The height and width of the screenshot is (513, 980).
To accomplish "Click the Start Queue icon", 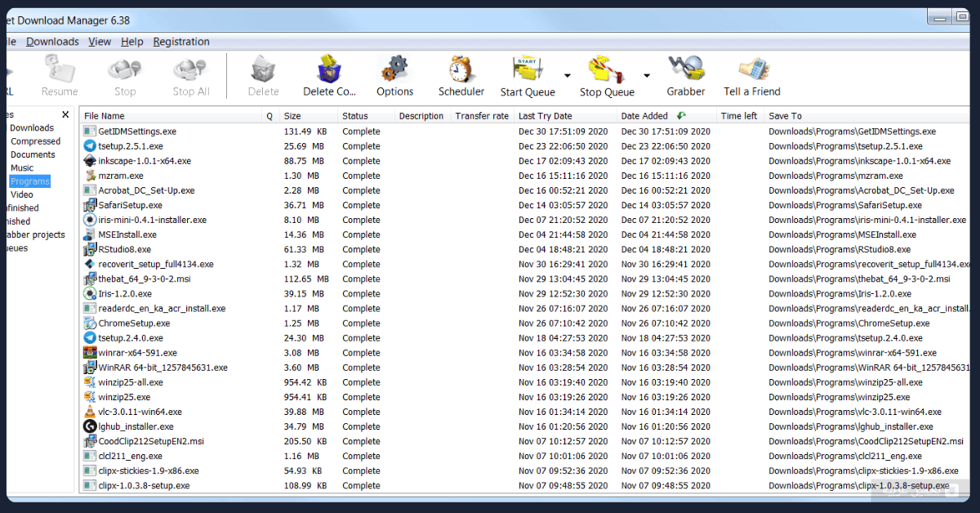I will coord(528,69).
